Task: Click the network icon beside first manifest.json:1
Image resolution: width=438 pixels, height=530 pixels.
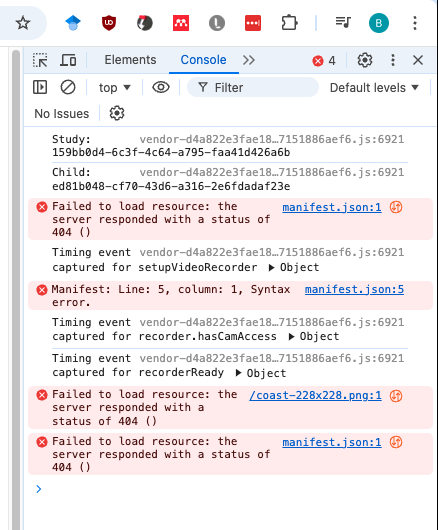Action: pos(396,207)
